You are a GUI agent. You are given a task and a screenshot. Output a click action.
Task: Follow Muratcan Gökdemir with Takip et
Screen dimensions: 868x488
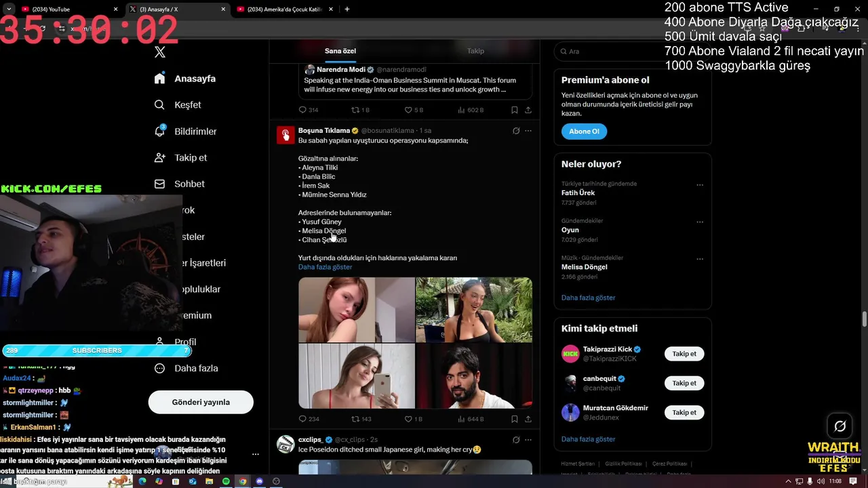(684, 412)
